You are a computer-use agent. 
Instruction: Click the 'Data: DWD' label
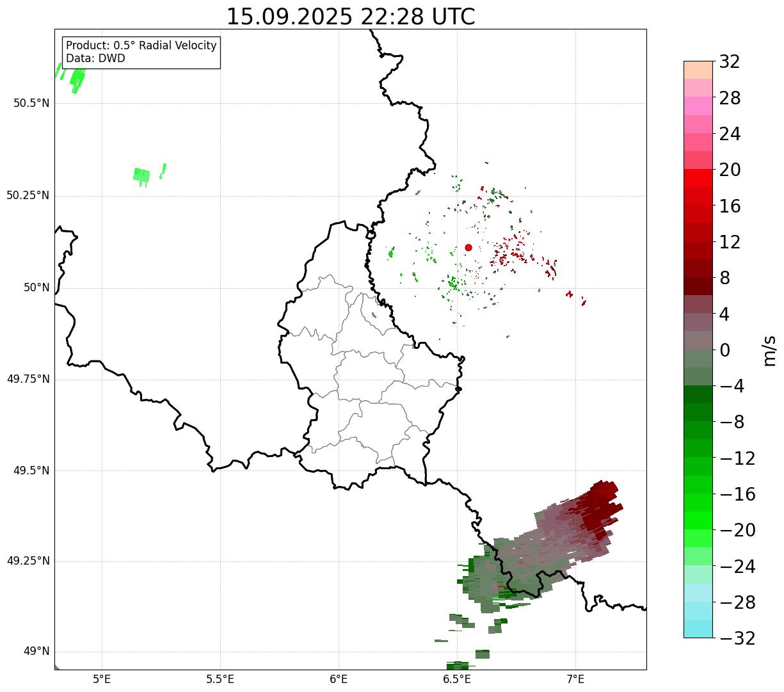point(96,58)
